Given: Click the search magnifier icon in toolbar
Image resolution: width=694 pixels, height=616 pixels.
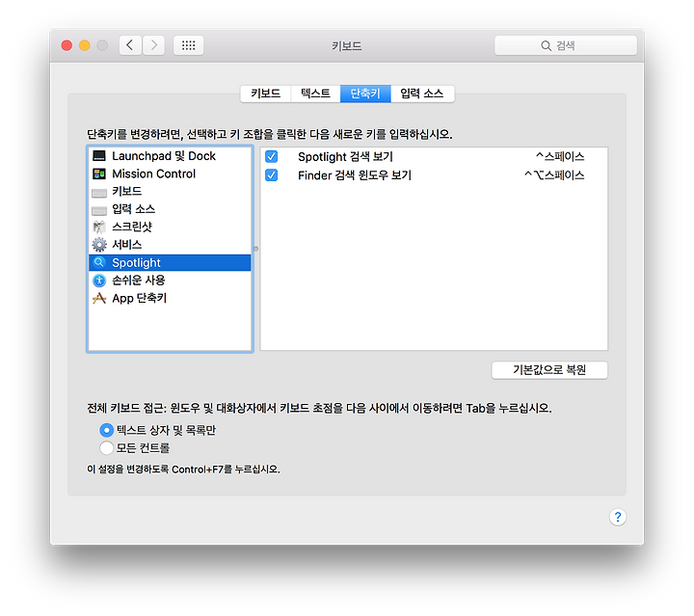Looking at the screenshot, I should (547, 45).
